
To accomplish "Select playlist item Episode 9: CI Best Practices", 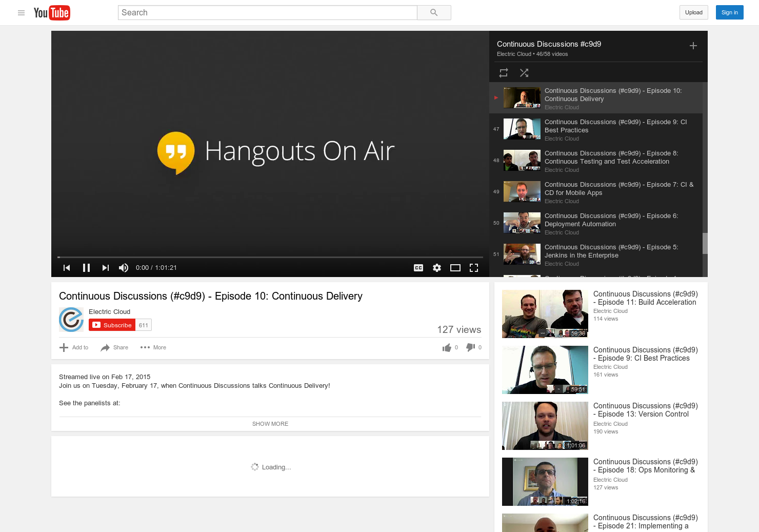I will (x=596, y=129).
